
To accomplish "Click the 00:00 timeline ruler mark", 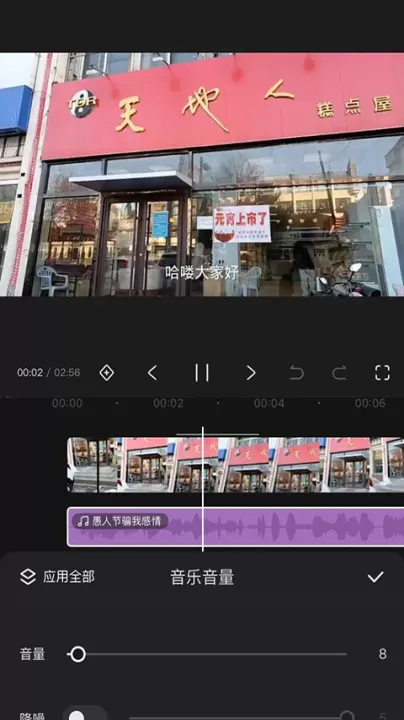I will (x=67, y=403).
